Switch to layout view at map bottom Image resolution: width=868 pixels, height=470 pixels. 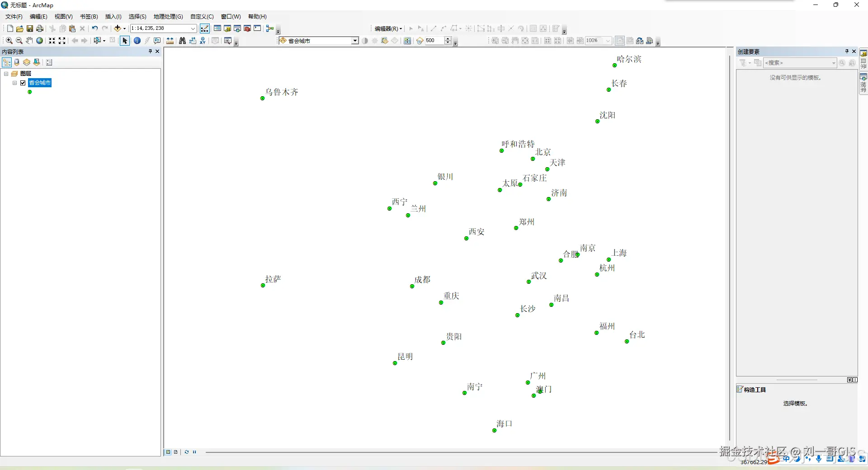176,452
